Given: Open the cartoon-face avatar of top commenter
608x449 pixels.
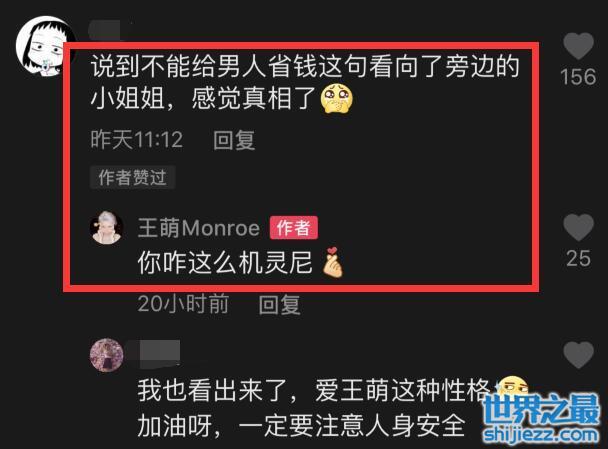Looking at the screenshot, I should click(x=45, y=46).
